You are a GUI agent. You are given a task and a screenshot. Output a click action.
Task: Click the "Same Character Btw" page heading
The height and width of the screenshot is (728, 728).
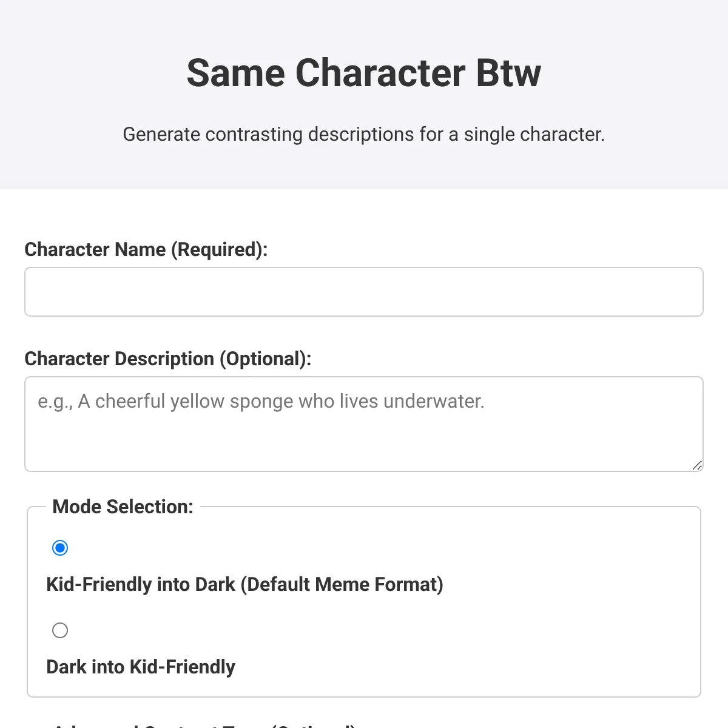[364, 73]
